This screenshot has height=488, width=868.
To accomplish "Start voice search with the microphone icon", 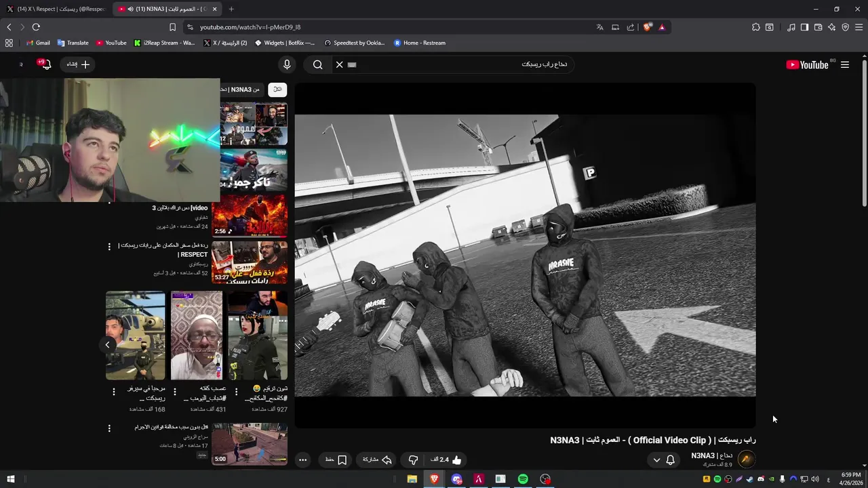I will click(x=287, y=64).
